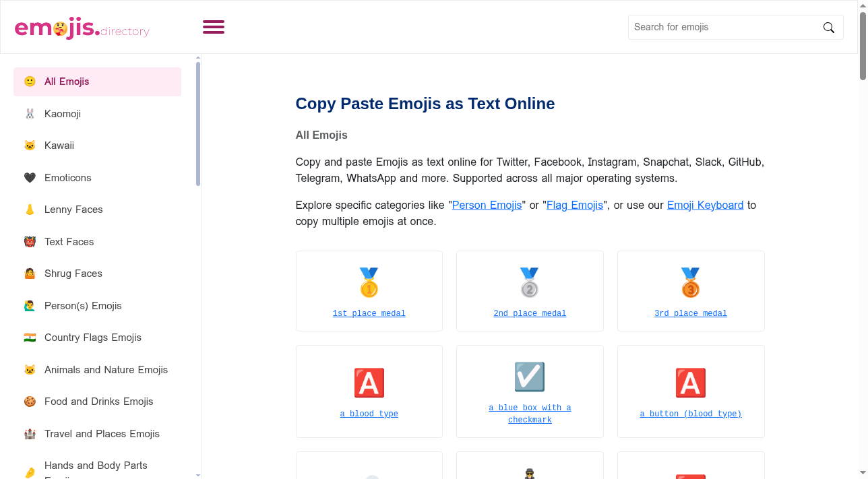Click the bronze 3rd place medal emoji
Screen dimensions: 868x479
[691, 283]
